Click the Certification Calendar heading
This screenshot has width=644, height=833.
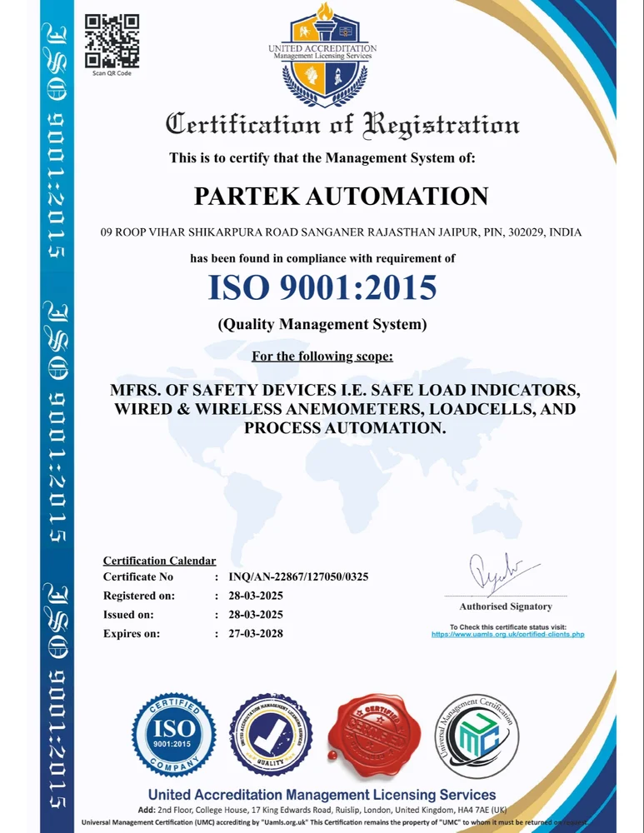pos(159,561)
